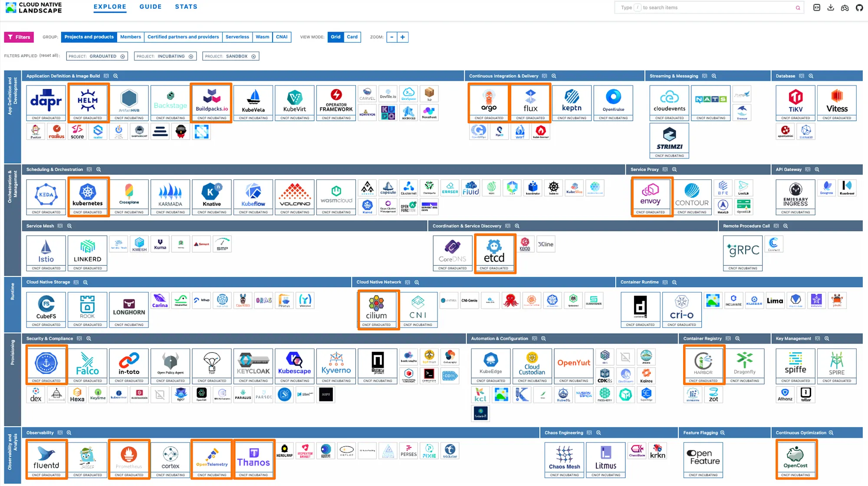Open the Helm project card
This screenshot has height=486, width=868.
click(x=88, y=103)
